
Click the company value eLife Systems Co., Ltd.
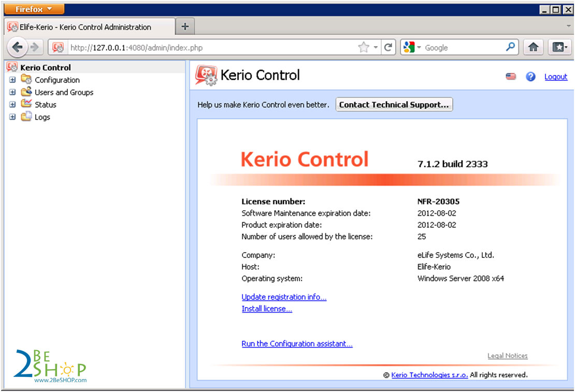coord(455,255)
